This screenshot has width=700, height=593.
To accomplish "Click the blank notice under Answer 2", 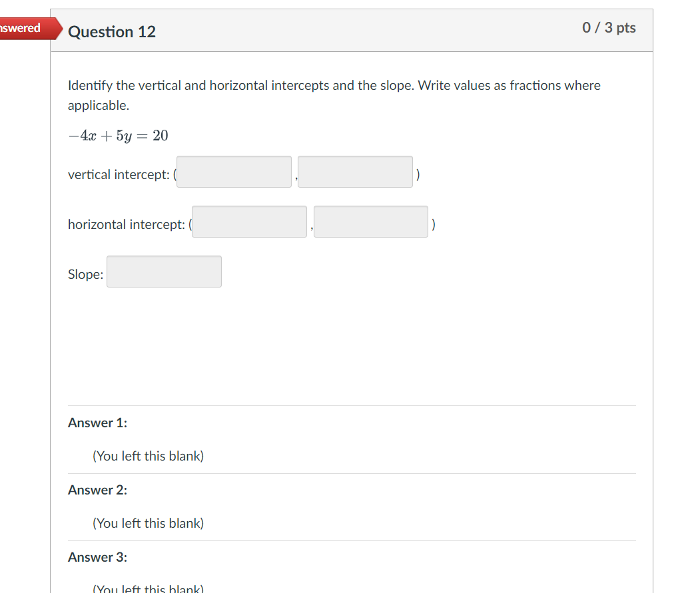I will coord(149,523).
